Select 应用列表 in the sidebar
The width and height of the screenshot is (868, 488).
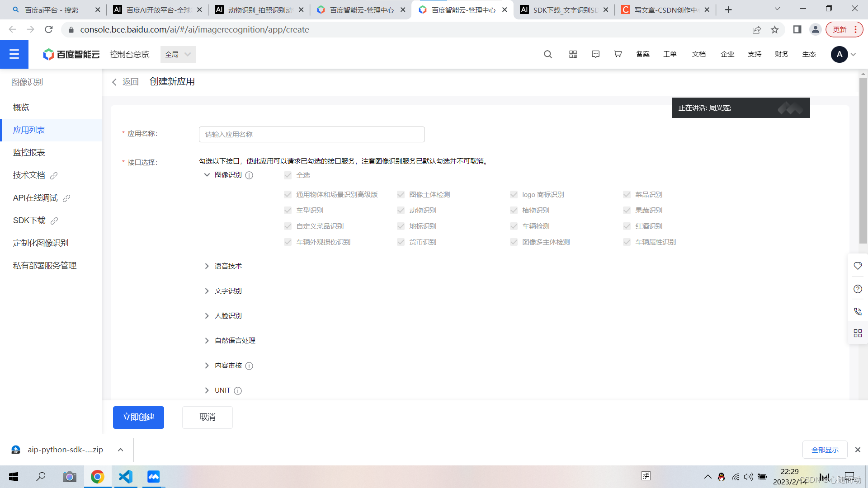(51, 130)
